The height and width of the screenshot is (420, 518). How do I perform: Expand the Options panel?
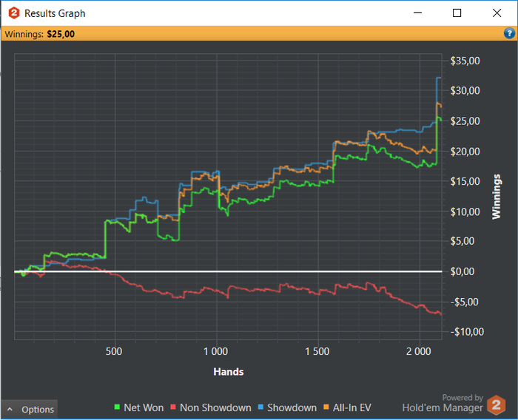click(x=29, y=410)
